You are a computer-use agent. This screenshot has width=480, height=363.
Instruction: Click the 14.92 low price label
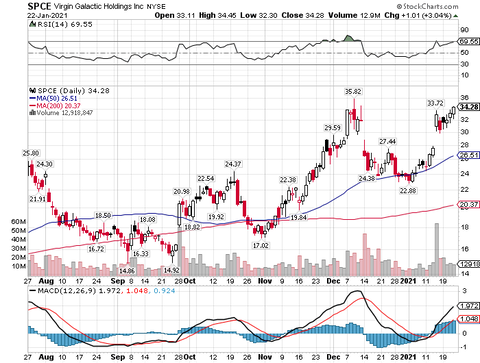tap(171, 270)
